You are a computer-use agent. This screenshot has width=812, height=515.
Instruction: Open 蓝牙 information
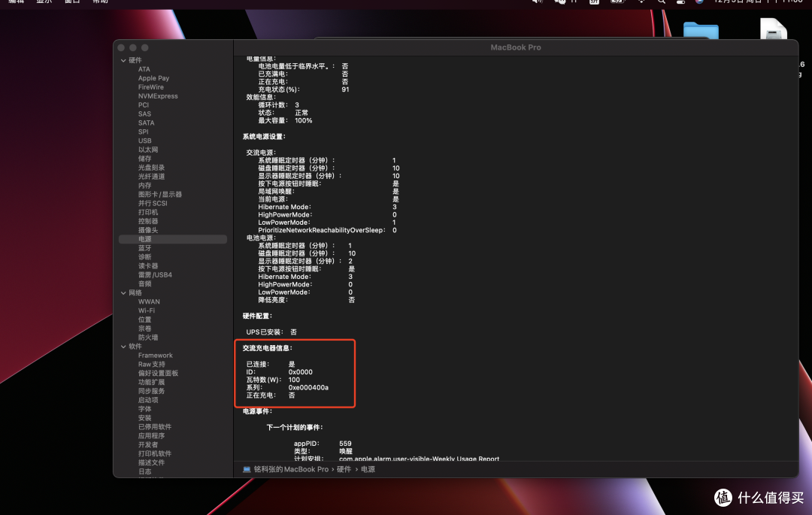144,248
